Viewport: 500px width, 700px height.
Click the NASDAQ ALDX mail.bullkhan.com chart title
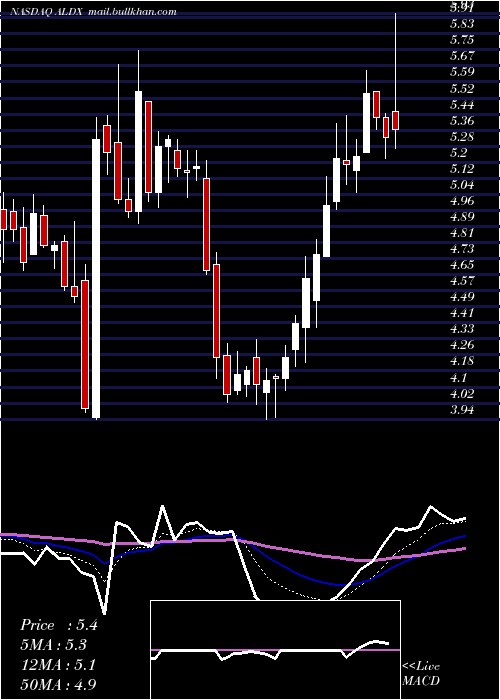point(94,12)
